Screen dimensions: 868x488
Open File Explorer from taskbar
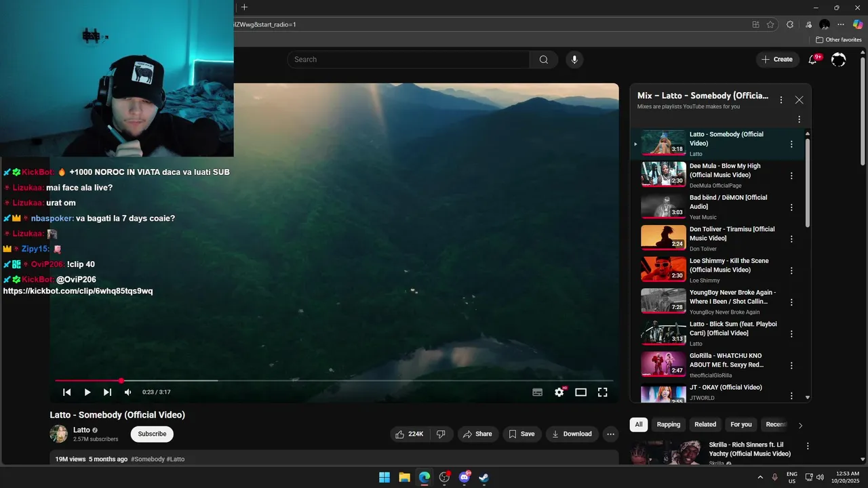(x=404, y=477)
